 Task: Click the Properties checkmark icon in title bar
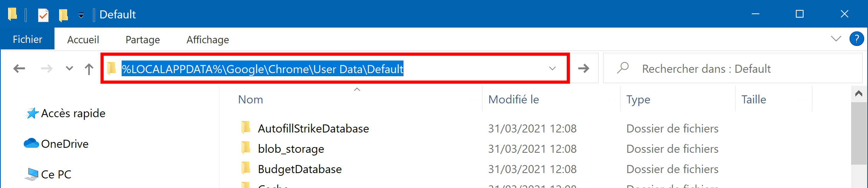pyautogui.click(x=43, y=15)
